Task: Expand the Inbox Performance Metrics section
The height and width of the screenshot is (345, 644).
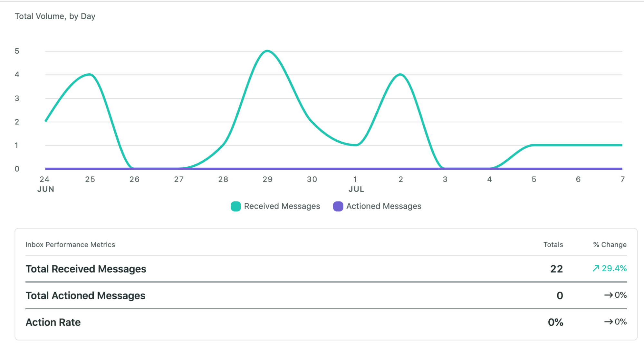Action: 70,245
